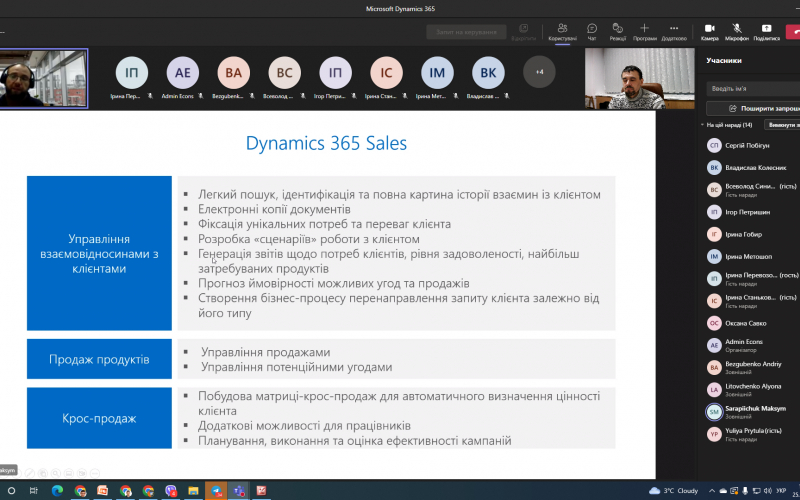Viewport: 800px width, 500px height.
Task: Click the Dynamics 365 Sales slide title
Action: 327,143
